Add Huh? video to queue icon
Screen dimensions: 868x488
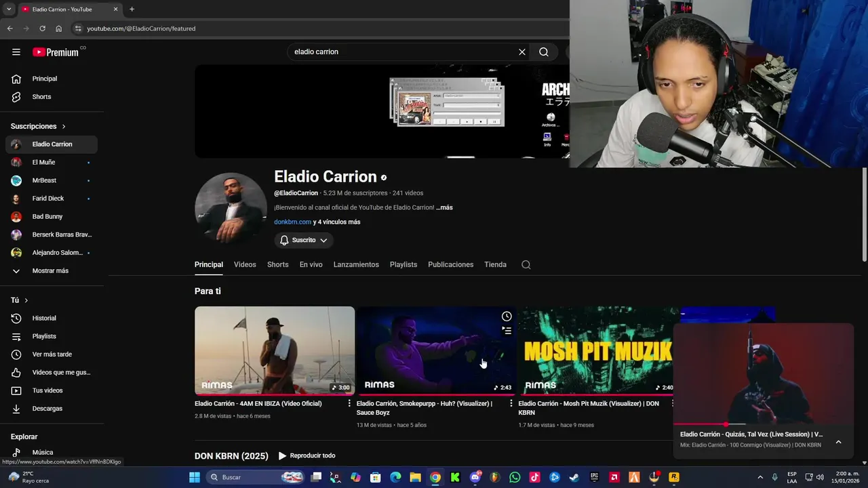point(507,331)
